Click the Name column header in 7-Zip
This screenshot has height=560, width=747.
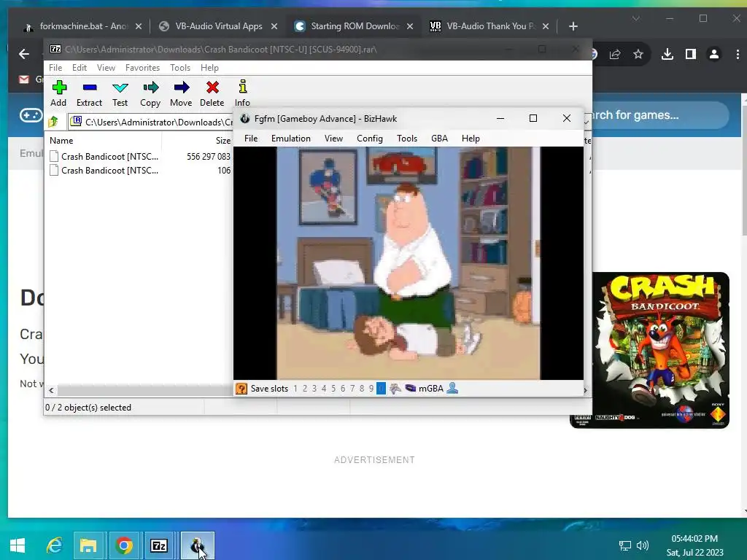click(104, 141)
